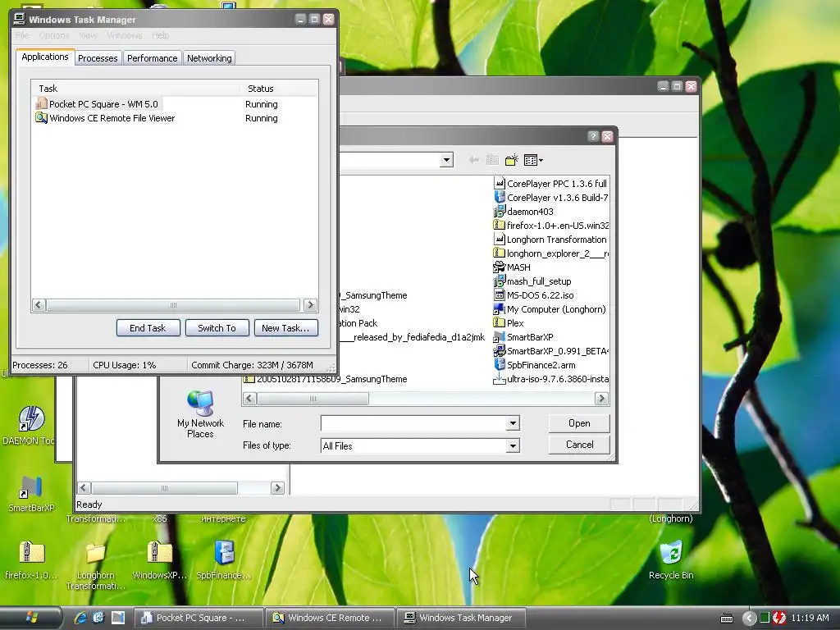The height and width of the screenshot is (630, 840).
Task: Click the Start button on taskbar
Action: [31, 618]
